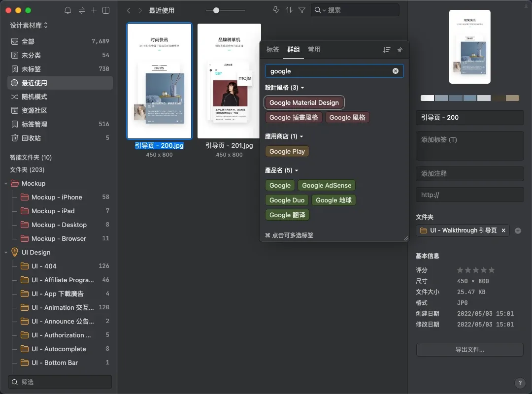Switch to the 常用 tab
The image size is (532, 394).
(314, 50)
